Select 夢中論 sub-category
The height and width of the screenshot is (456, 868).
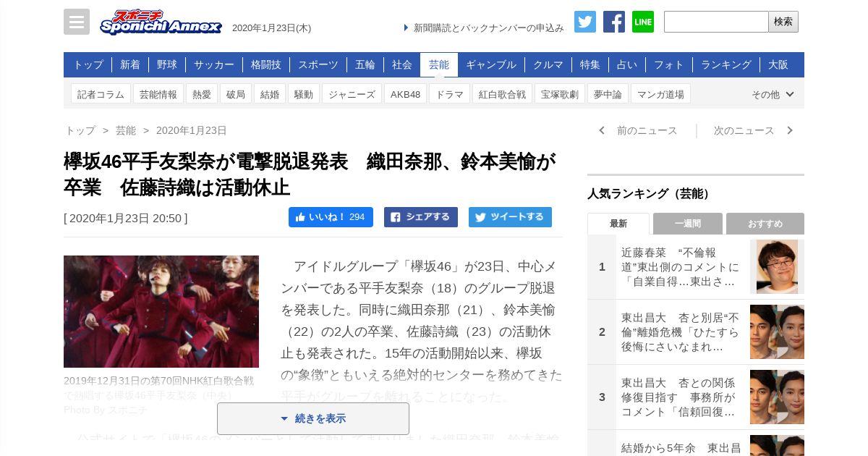point(608,94)
